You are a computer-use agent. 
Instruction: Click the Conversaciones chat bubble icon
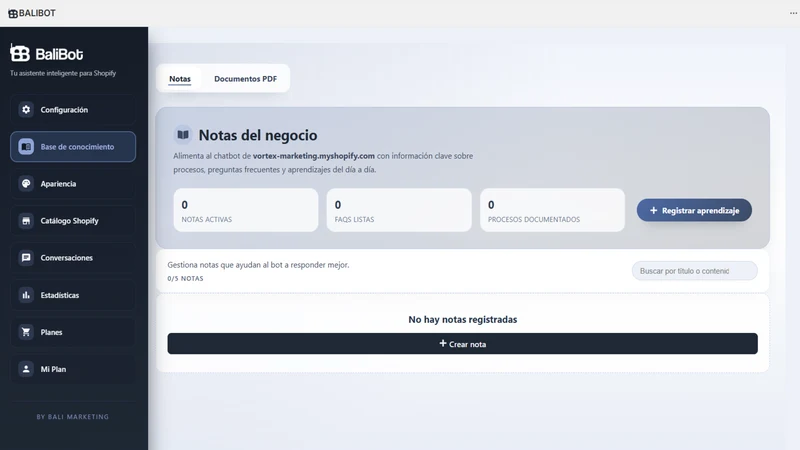(x=26, y=258)
